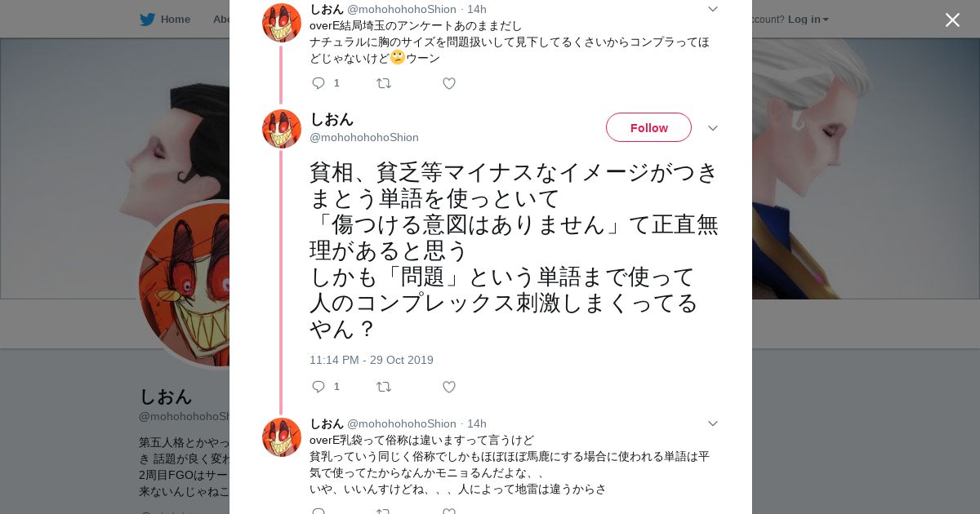Open chevron menu on bottom tweet
The height and width of the screenshot is (514, 980).
712,423
